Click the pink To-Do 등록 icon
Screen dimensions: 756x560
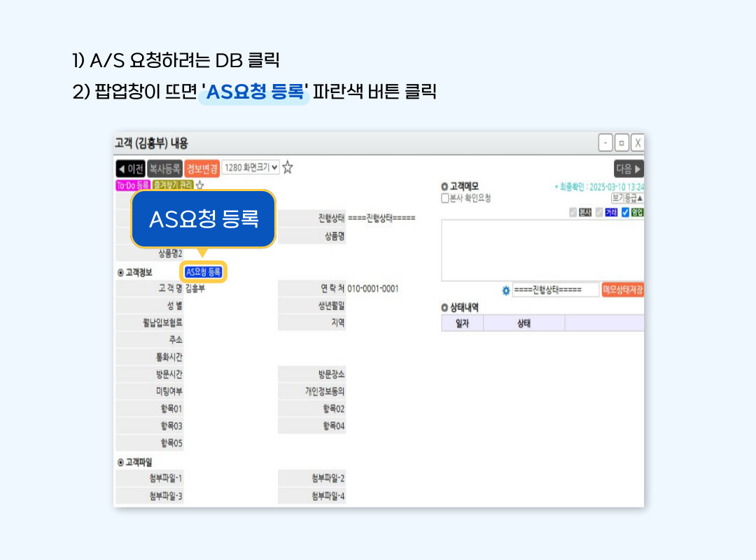click(132, 184)
